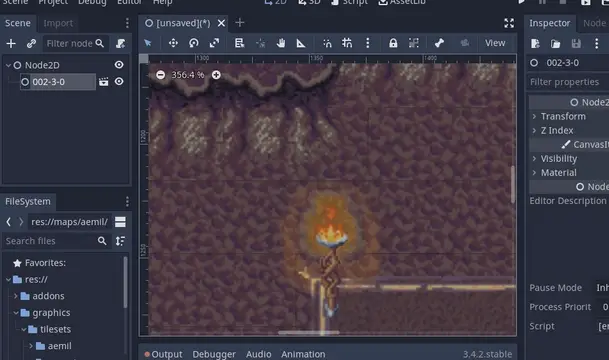The image size is (609, 360).
Task: Switch to the Node tab beside Inspector
Action: point(594,23)
